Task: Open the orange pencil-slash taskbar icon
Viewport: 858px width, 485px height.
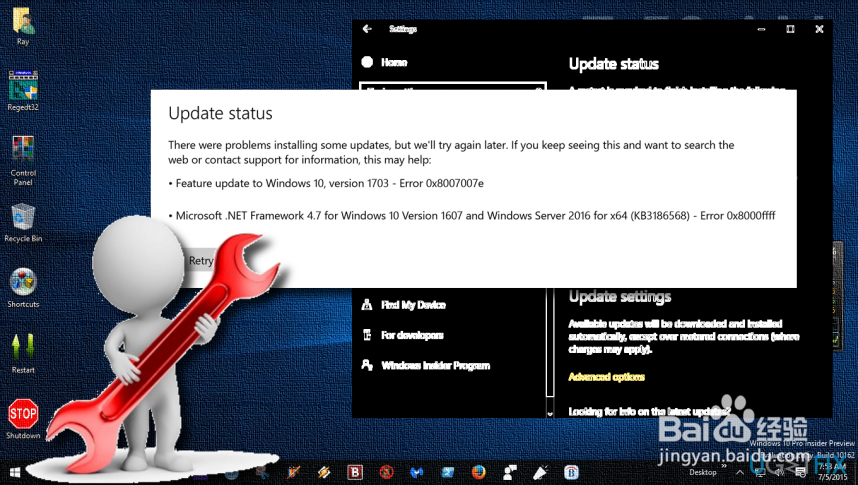Action: point(294,472)
